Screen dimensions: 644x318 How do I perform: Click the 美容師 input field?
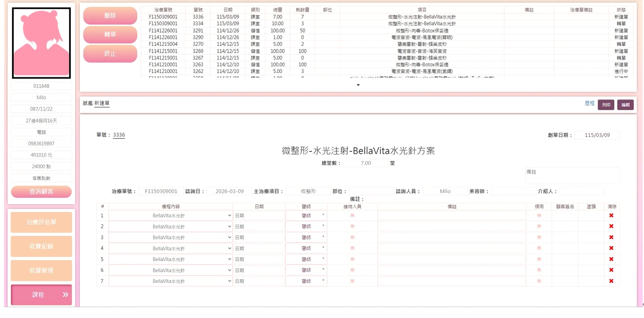coord(513,191)
